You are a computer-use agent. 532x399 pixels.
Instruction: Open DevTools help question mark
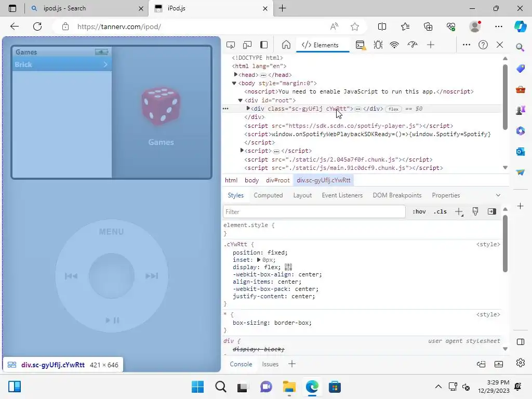pyautogui.click(x=483, y=45)
